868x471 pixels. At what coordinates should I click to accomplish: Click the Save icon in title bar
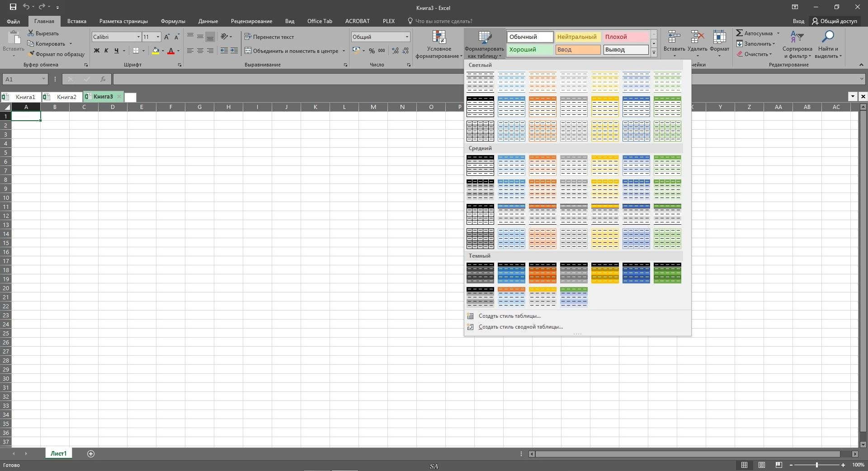point(13,7)
